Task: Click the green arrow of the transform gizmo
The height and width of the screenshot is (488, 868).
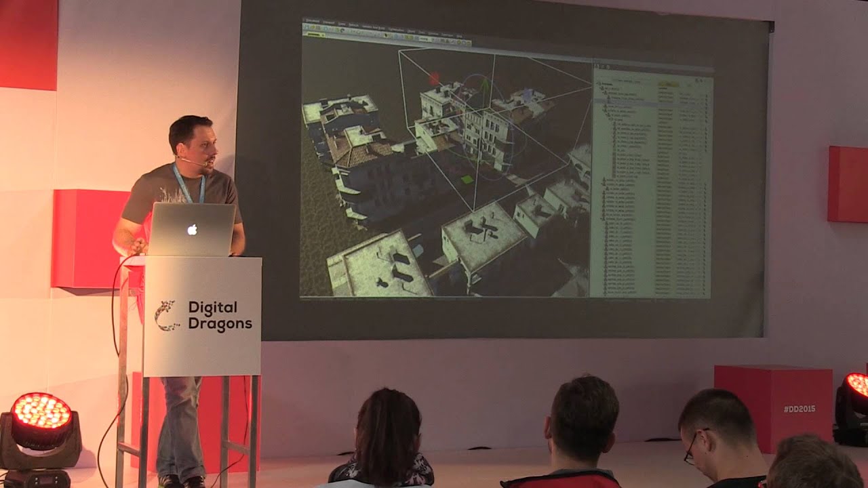Action: 484,85
